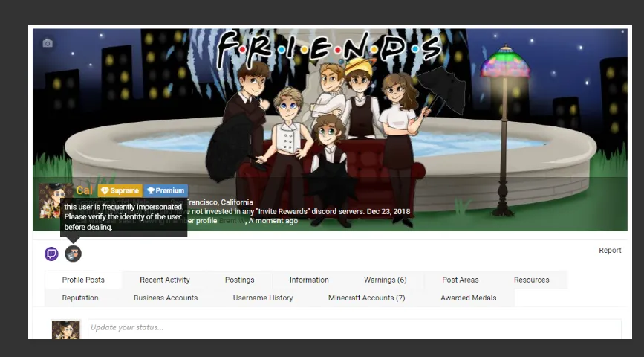Open the Awarded Medals tab
The image size is (644, 357).
(469, 297)
